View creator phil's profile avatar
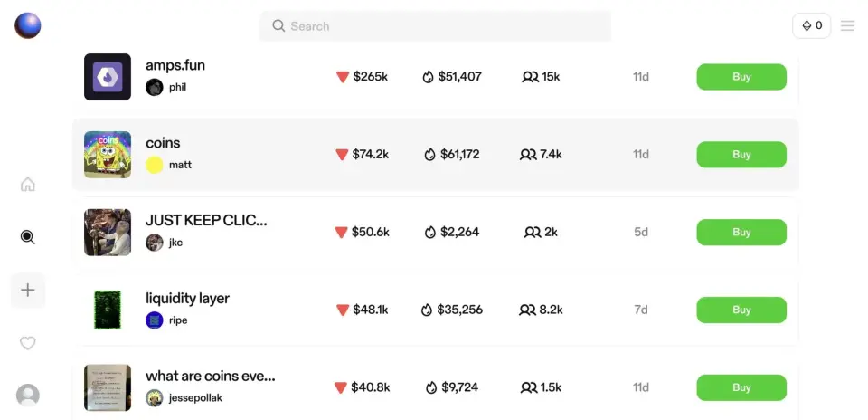The height and width of the screenshot is (420, 868). pos(155,87)
